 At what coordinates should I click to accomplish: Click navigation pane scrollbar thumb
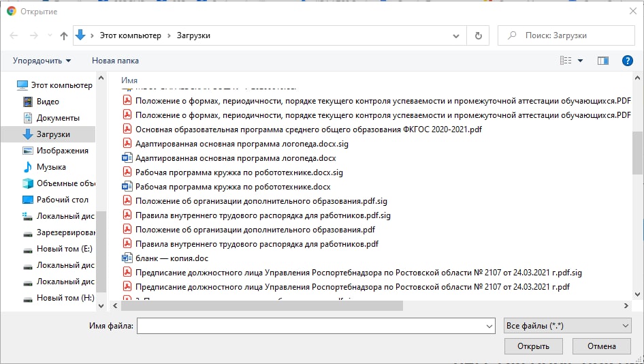pos(101,252)
